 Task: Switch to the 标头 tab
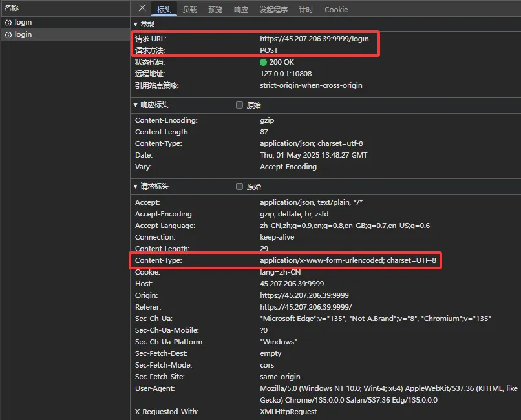coord(164,10)
